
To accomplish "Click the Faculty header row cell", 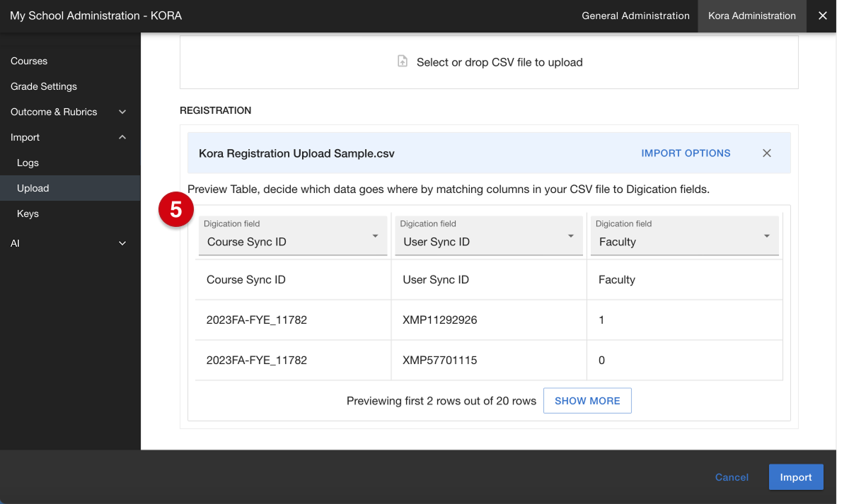I will [685, 280].
